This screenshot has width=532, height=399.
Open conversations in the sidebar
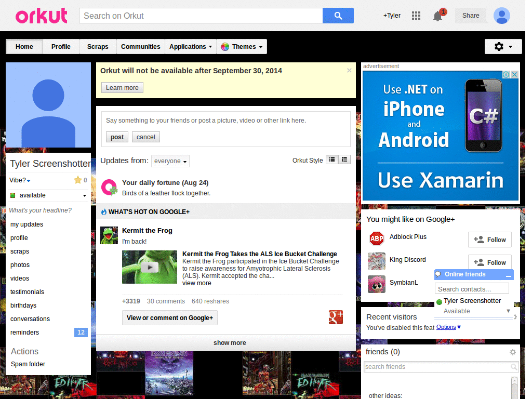coord(30,319)
